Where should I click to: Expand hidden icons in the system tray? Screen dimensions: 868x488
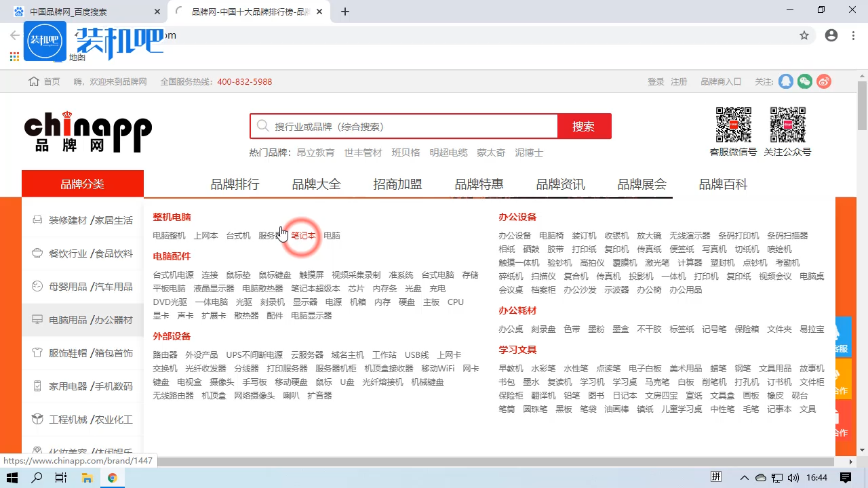744,478
